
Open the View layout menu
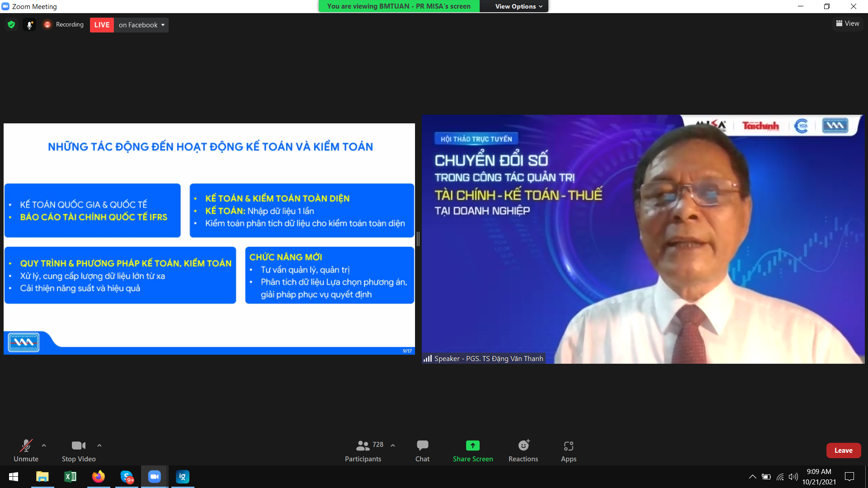847,23
